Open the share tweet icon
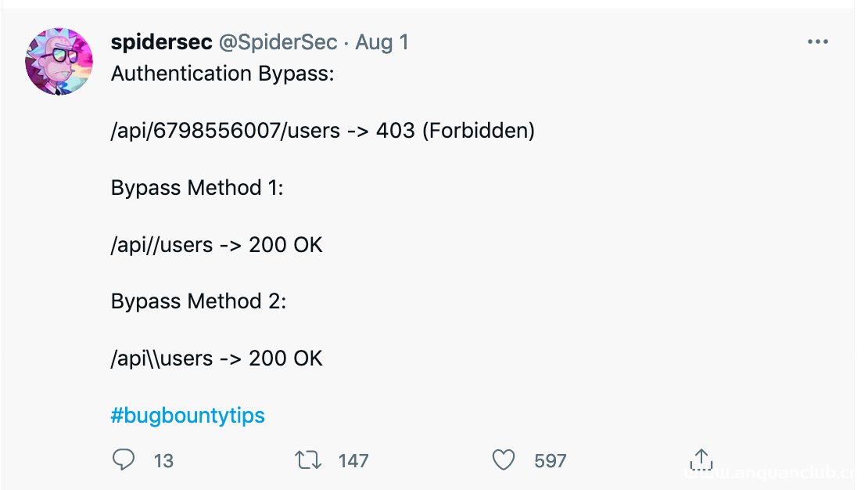Image resolution: width=868 pixels, height=490 pixels. tap(701, 459)
